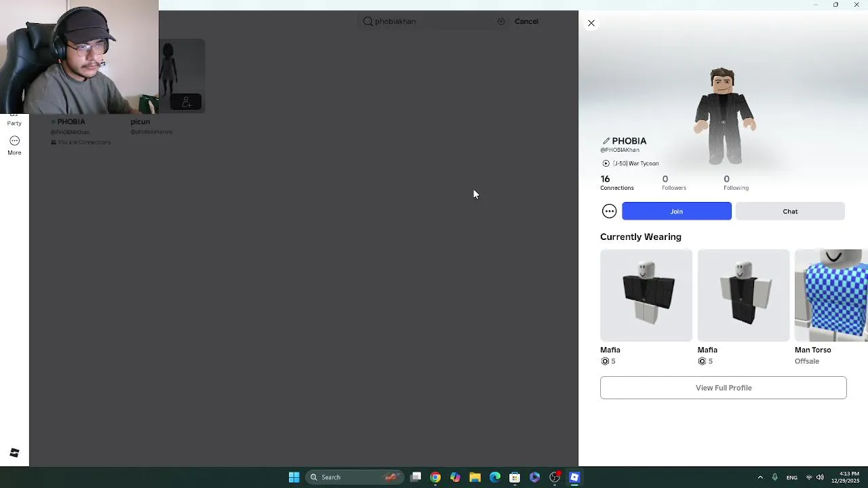
Task: Open the network Wi-Fi tray icon
Action: tap(808, 477)
